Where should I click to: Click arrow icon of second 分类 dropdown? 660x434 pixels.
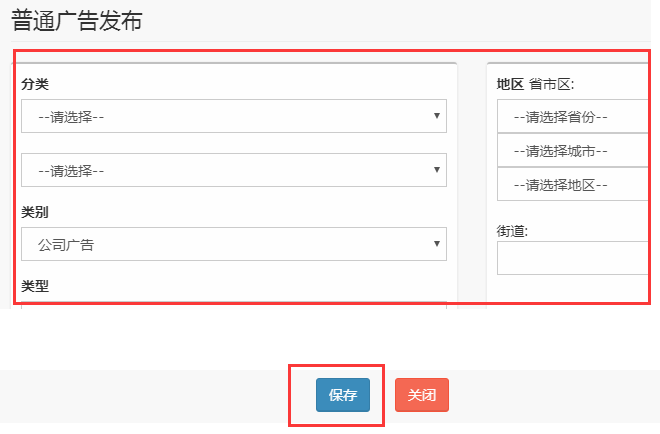[x=437, y=170]
